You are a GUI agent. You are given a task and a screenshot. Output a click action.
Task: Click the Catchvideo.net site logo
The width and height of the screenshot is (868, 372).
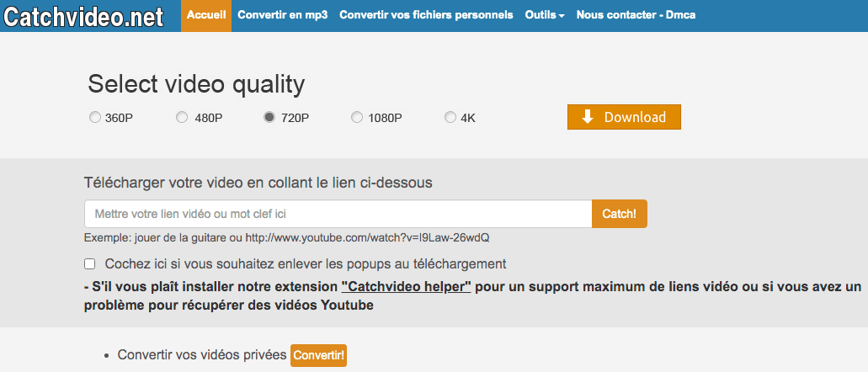tap(84, 17)
